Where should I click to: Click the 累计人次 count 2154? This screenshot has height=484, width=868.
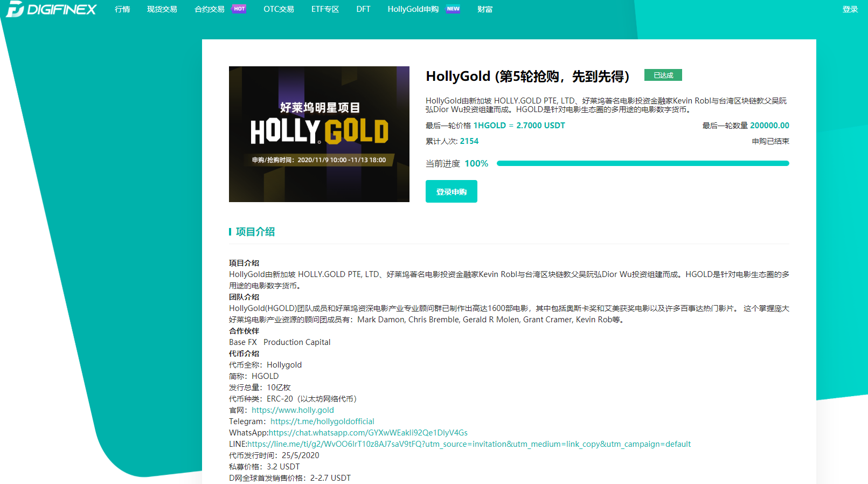click(469, 141)
